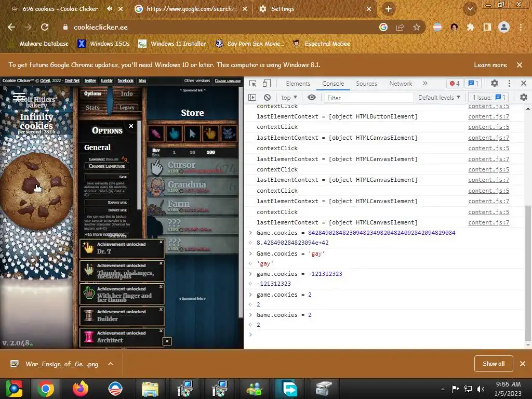The height and width of the screenshot is (399, 532).
Task: Bookmark this page with the star
Action: (417, 27)
